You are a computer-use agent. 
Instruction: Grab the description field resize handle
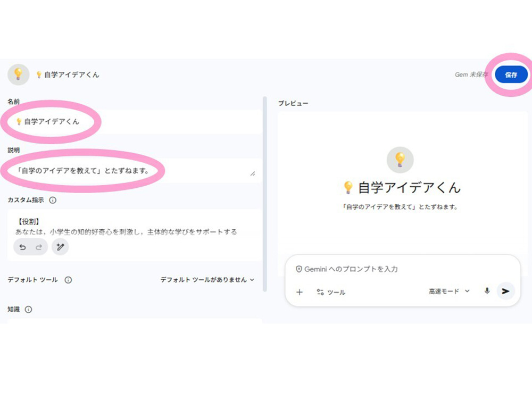pos(252,174)
